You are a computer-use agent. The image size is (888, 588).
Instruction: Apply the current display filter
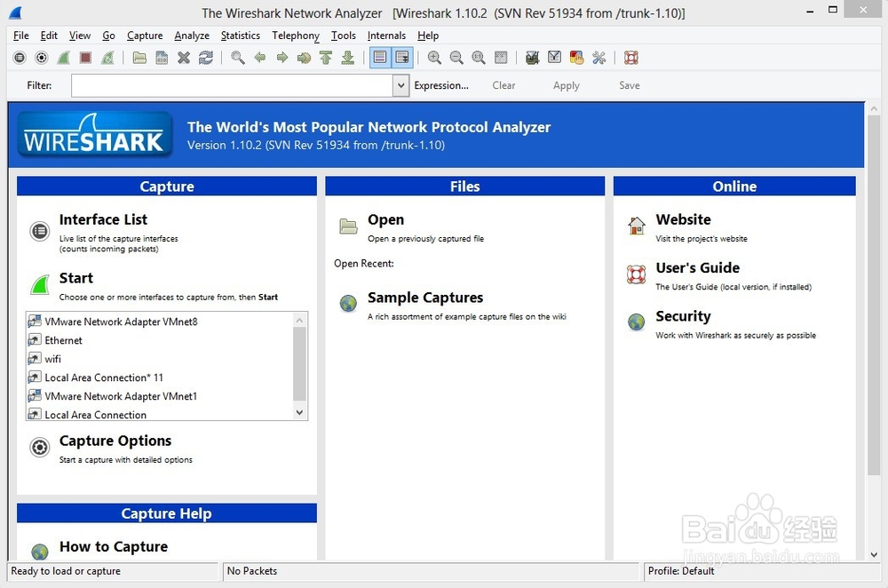pyautogui.click(x=566, y=85)
